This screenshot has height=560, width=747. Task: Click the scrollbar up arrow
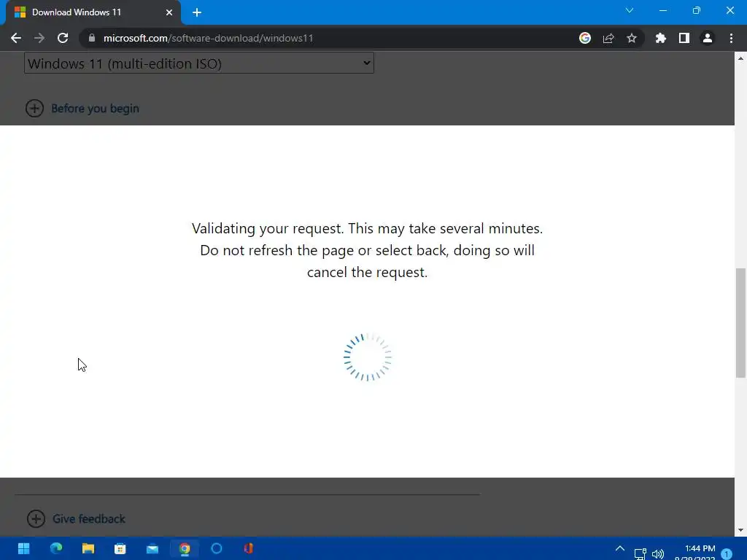740,58
